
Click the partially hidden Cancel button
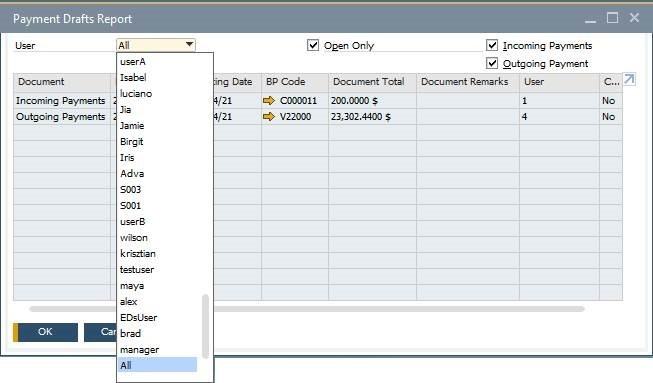pyautogui.click(x=100, y=332)
